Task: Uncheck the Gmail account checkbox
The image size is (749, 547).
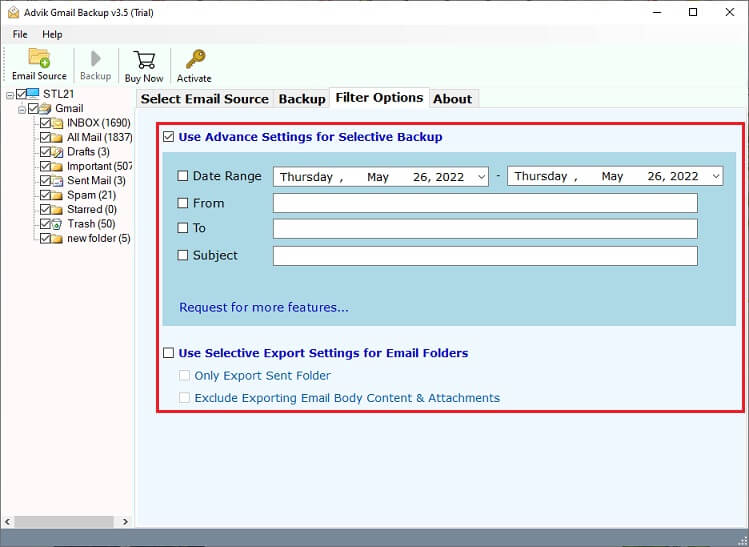Action: pyautogui.click(x=33, y=108)
